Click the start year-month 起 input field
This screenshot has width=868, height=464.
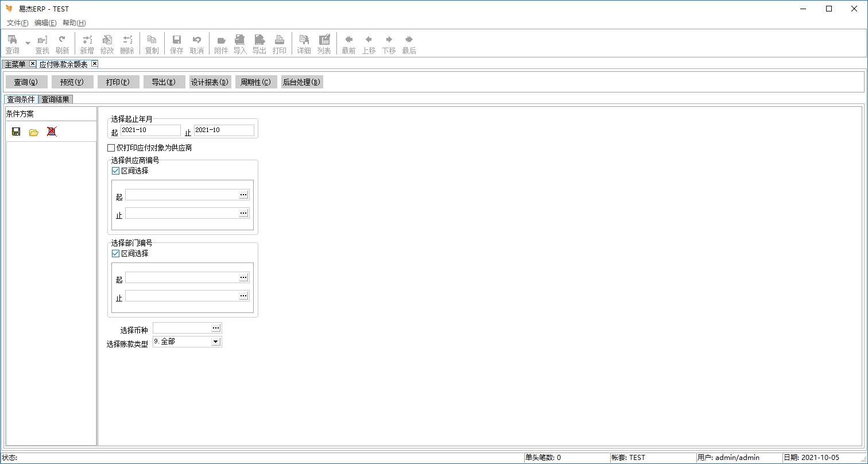[x=150, y=130]
